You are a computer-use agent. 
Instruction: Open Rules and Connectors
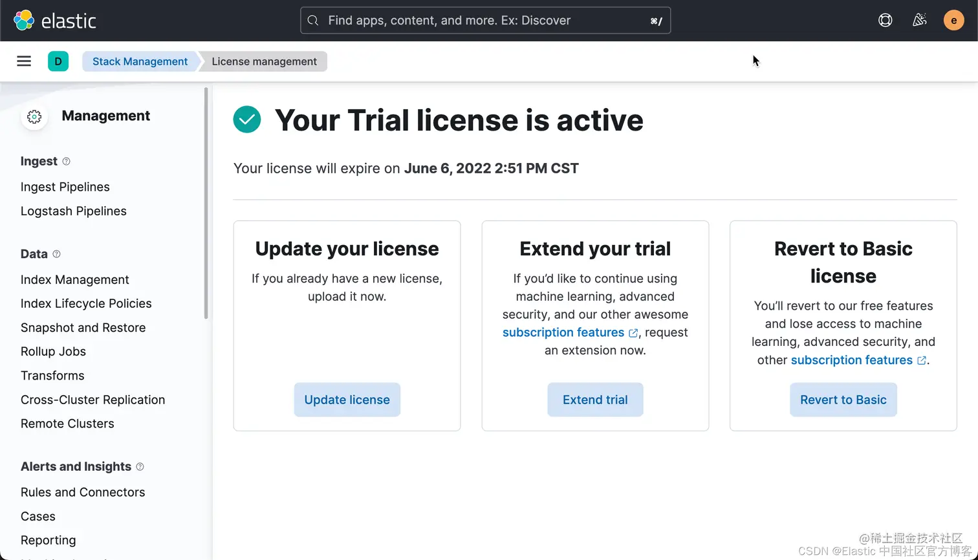pyautogui.click(x=83, y=492)
